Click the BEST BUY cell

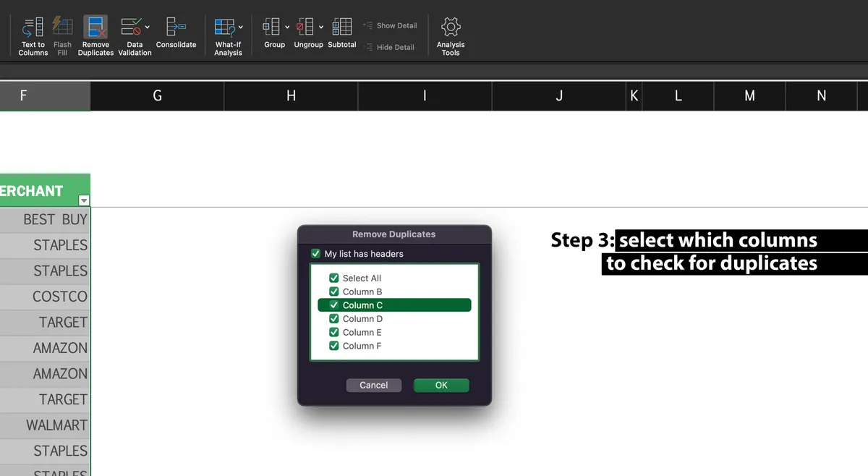pos(45,219)
